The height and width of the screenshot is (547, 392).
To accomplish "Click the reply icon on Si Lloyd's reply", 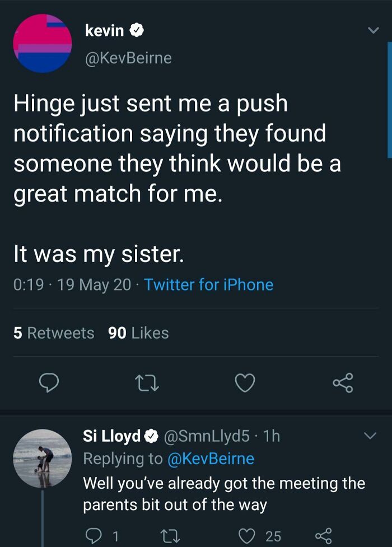I will 94,536.
